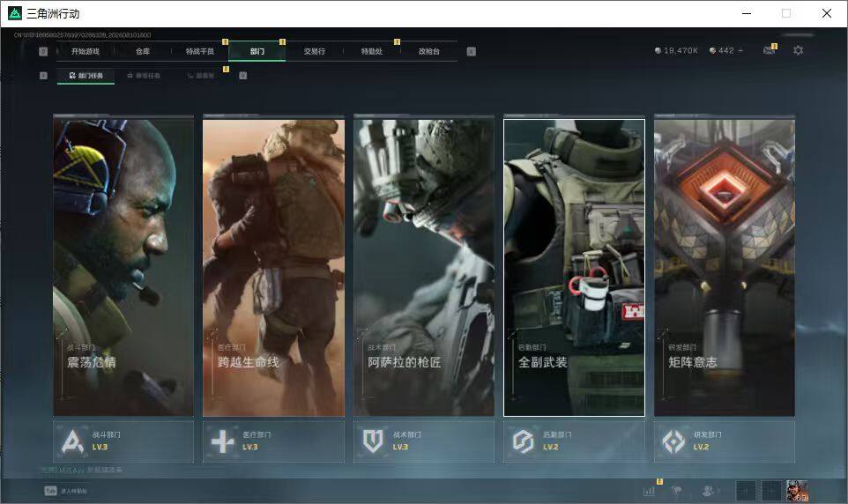Click the first empty squad plus slot
The image size is (848, 504).
click(745, 491)
